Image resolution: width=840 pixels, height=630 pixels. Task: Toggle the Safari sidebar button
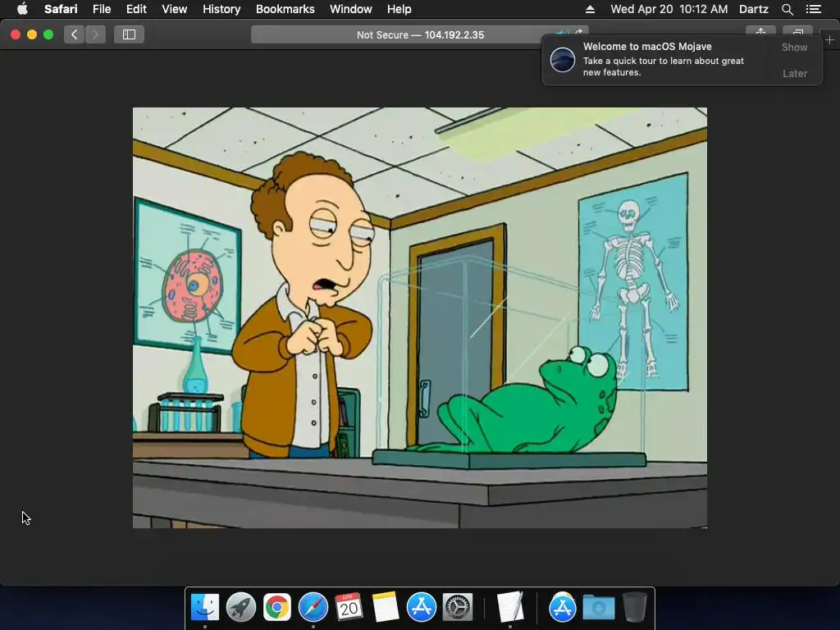click(x=129, y=34)
